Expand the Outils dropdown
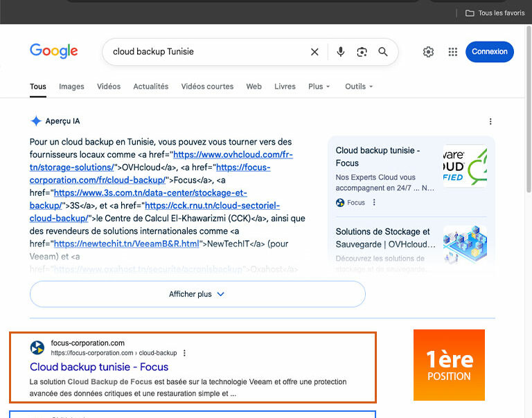 (359, 87)
